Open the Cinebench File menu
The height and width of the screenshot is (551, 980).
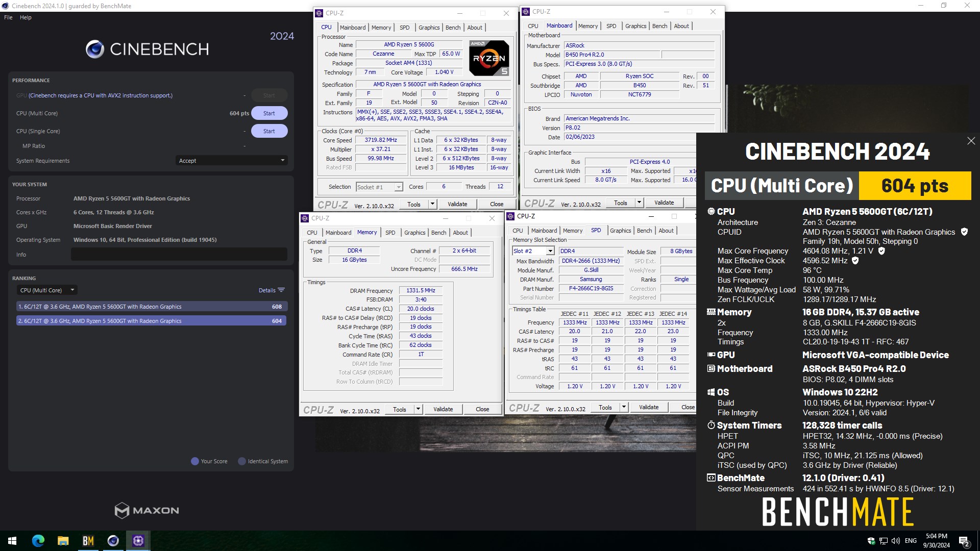click(x=8, y=17)
